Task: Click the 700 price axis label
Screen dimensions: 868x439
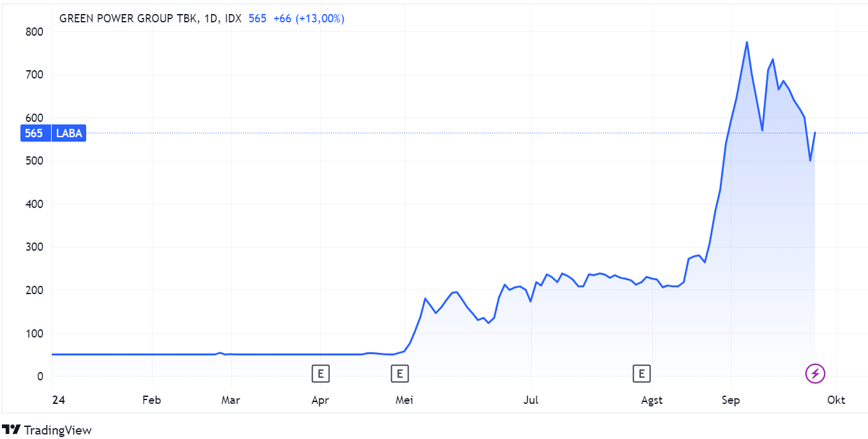Action: 34,75
